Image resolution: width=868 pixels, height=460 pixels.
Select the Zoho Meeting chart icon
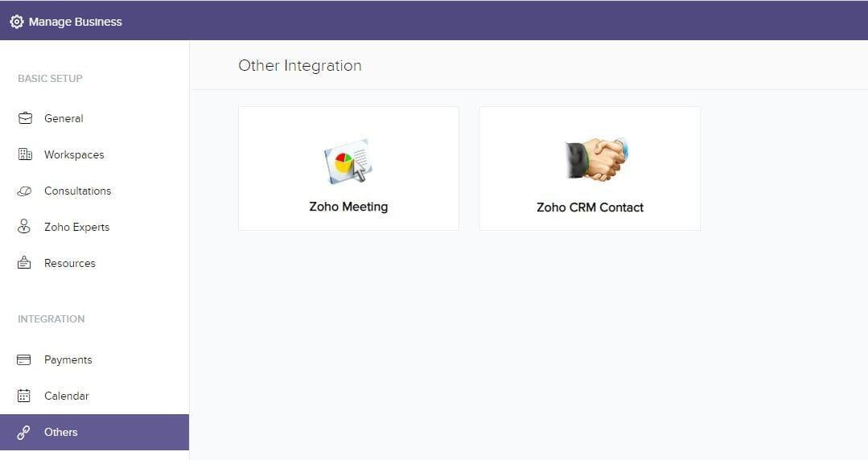(x=348, y=161)
